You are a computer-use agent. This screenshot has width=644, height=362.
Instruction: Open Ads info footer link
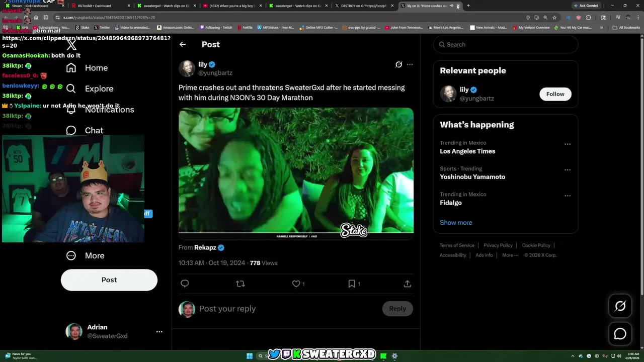[x=484, y=255]
